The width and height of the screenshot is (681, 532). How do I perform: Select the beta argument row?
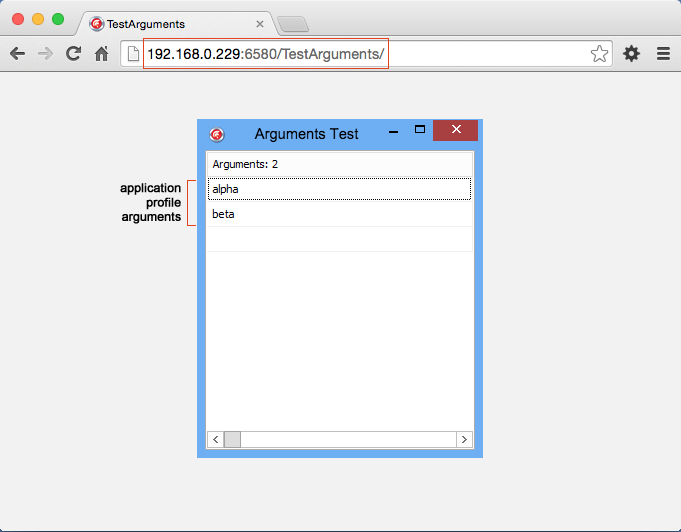[340, 214]
